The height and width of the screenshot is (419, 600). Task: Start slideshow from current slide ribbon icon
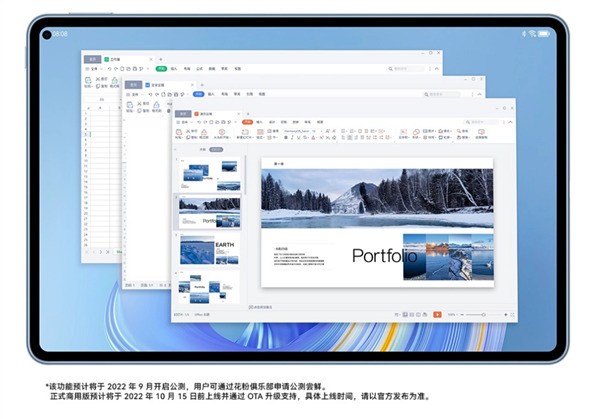[x=222, y=134]
